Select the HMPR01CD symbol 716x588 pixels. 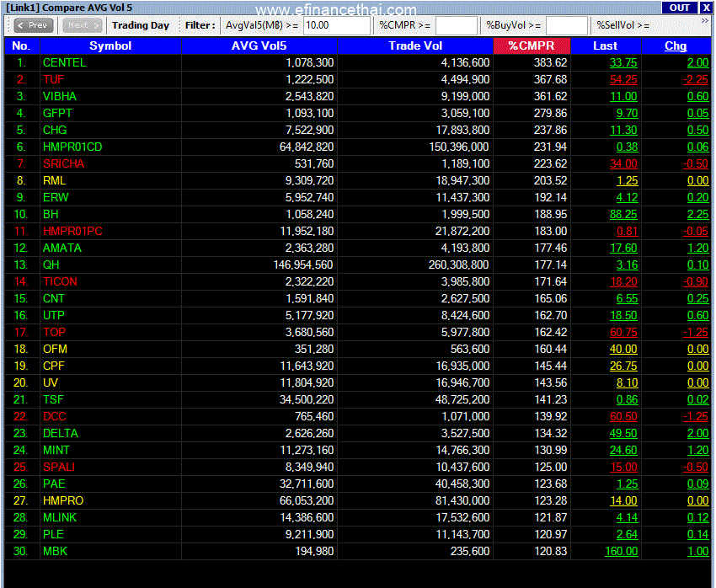point(72,147)
